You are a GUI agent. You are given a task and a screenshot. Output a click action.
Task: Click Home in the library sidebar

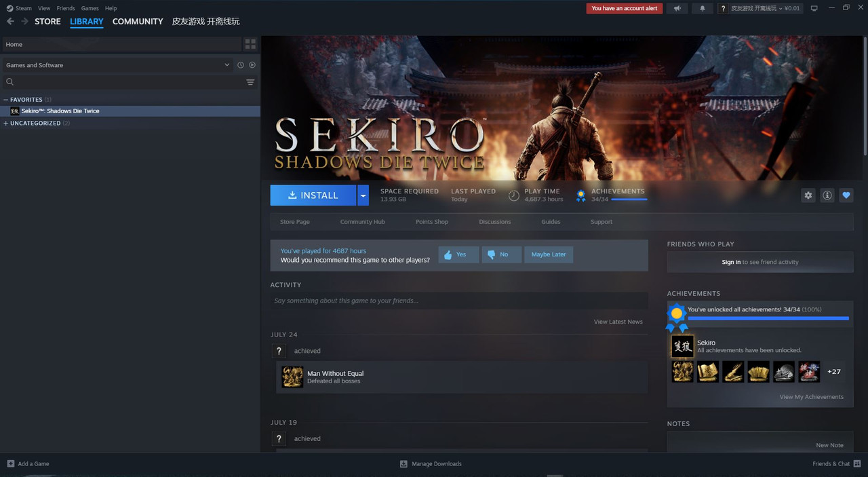click(122, 44)
